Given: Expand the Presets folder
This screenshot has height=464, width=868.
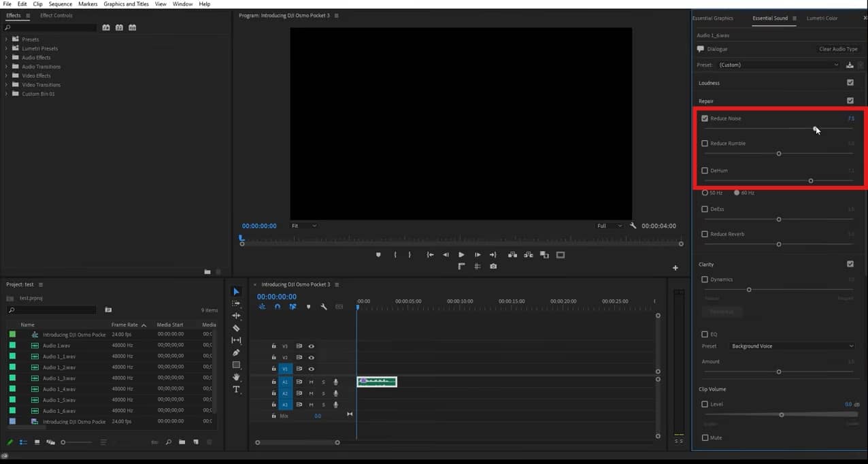Looking at the screenshot, I should coord(7,39).
